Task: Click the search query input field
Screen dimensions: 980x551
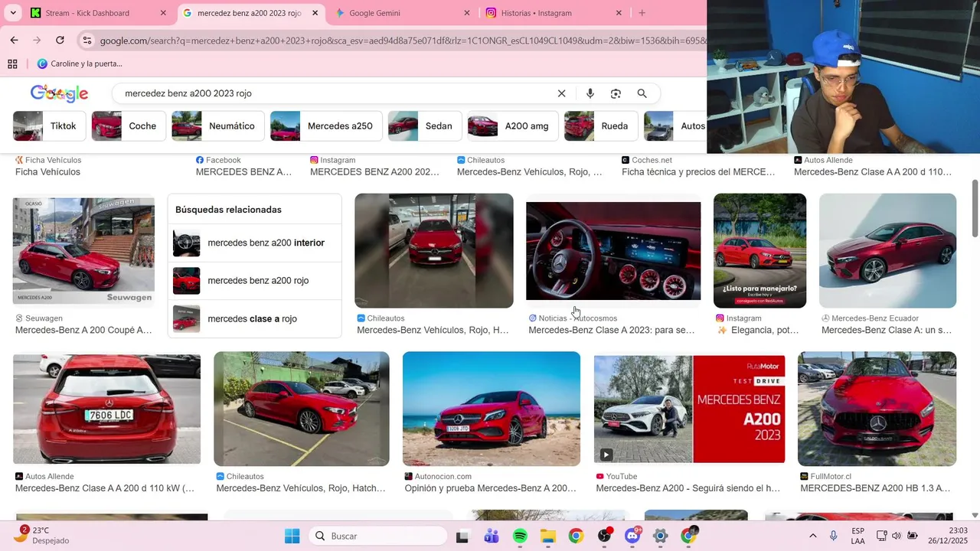Action: pos(337,93)
